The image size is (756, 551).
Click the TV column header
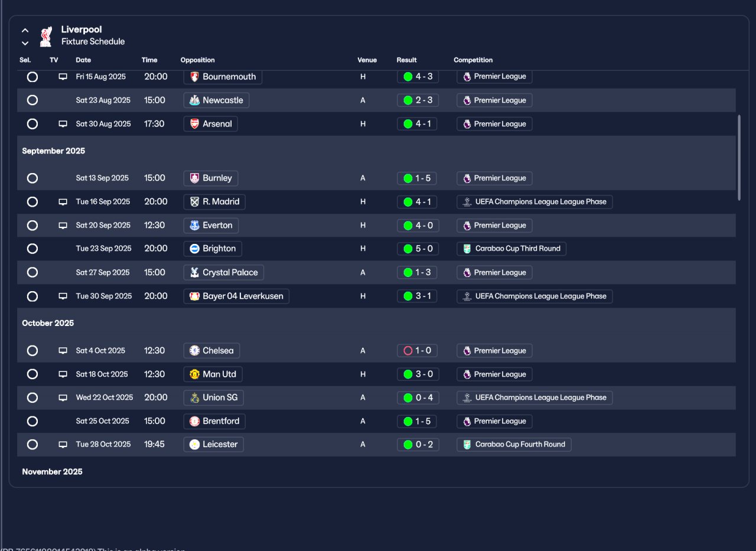coord(54,60)
